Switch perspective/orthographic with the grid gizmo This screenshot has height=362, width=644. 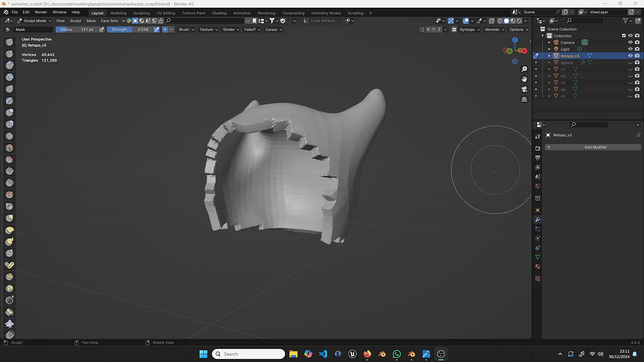tap(524, 99)
